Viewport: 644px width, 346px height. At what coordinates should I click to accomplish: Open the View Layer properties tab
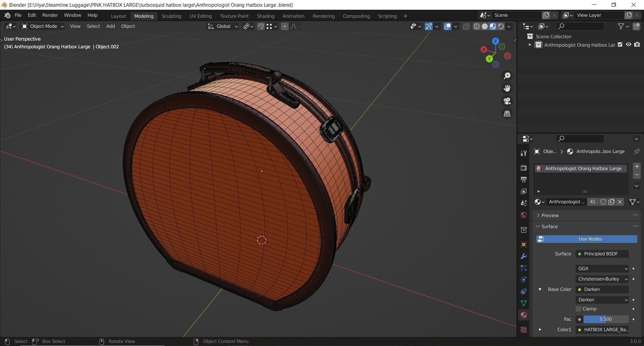(524, 191)
